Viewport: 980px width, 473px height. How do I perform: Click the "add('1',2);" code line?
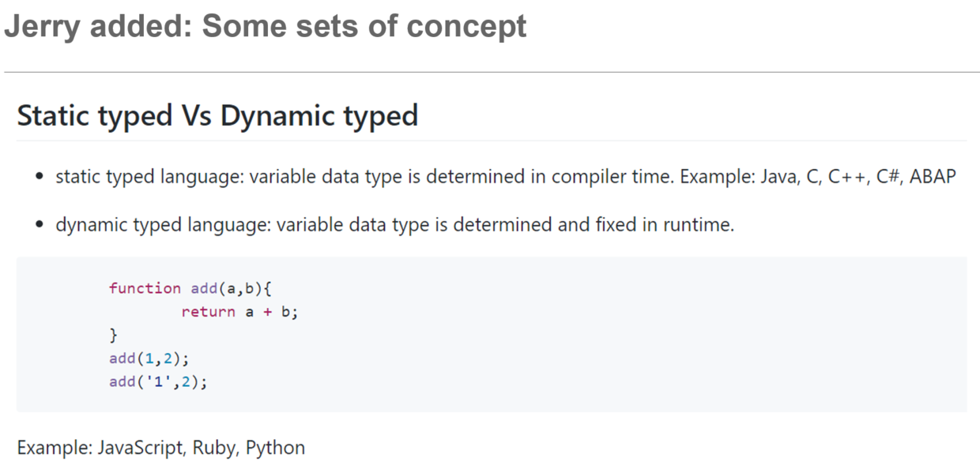pyautogui.click(x=158, y=382)
